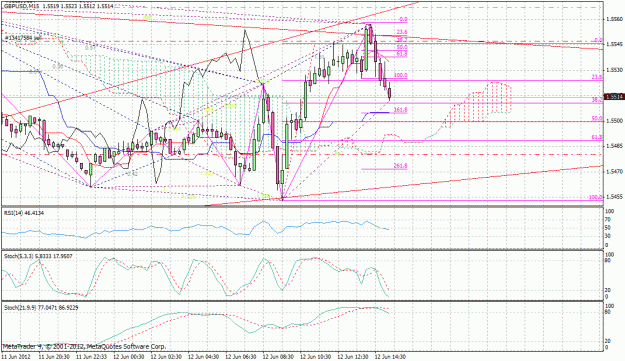Click the RSI scale value 30
Viewport: 625px width, 361px height.
608,235
